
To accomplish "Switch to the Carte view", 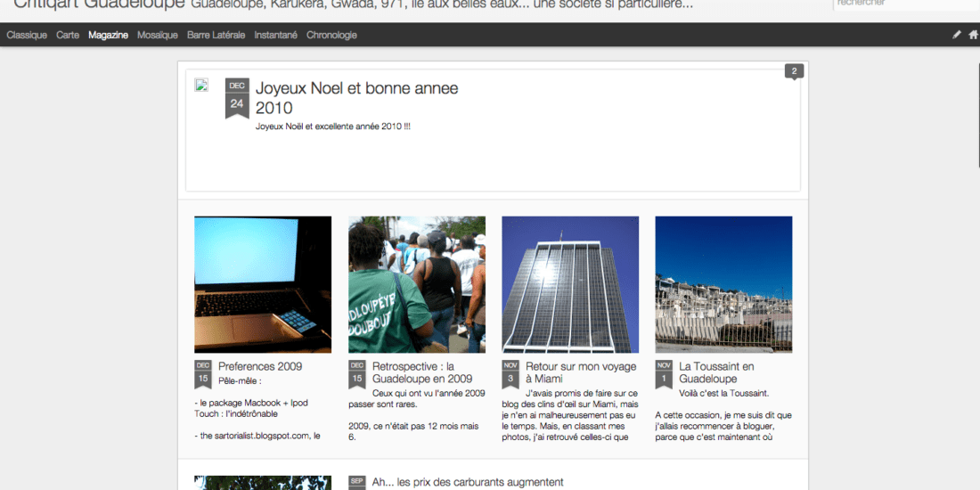I will tap(68, 35).
